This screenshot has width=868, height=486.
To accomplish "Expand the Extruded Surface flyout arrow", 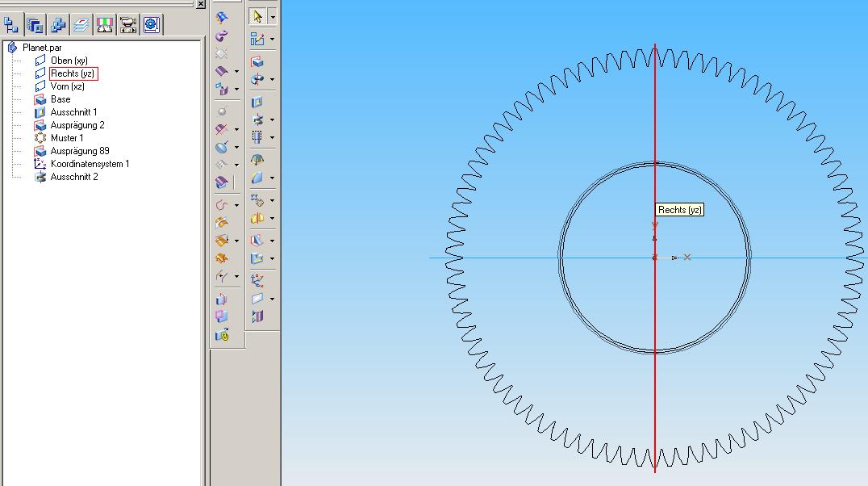I will pyautogui.click(x=237, y=72).
